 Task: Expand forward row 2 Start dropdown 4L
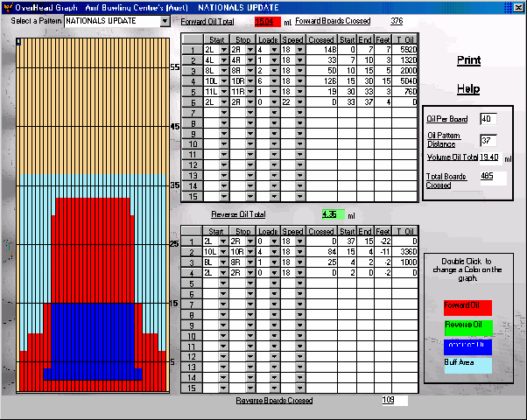coord(224,60)
